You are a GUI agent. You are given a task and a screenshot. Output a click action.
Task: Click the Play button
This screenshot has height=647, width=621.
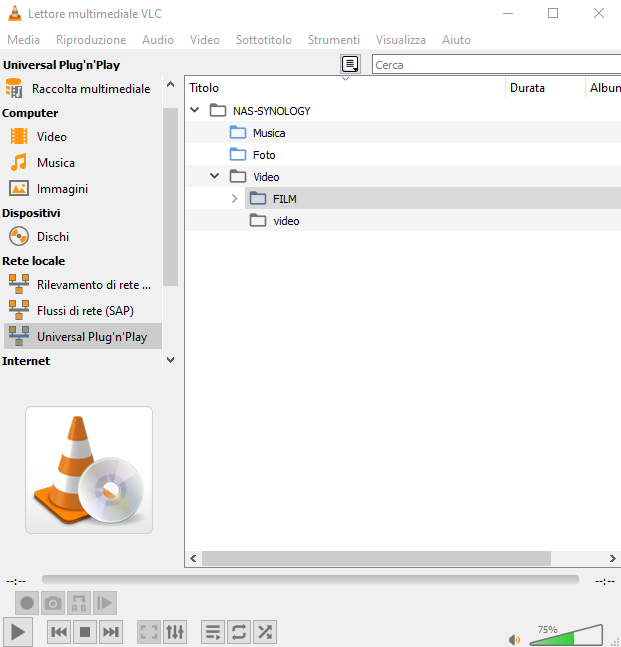tap(18, 632)
